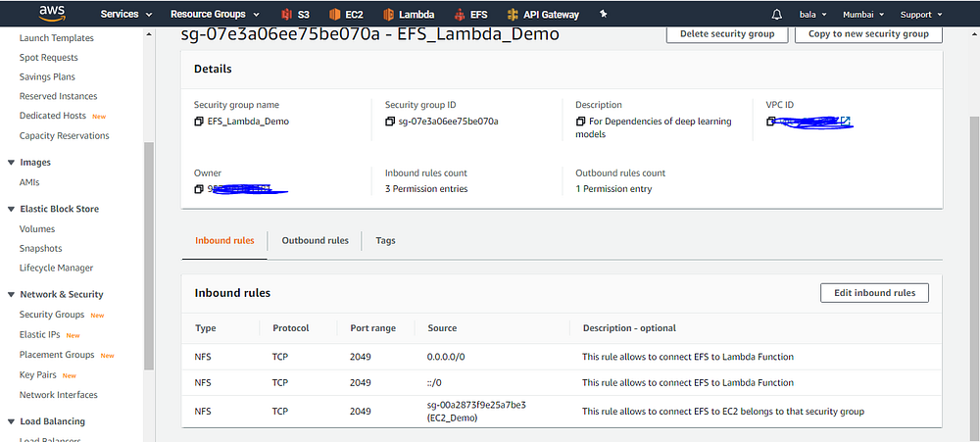
Task: Switch to the Inbound rules tab
Action: [x=224, y=241]
